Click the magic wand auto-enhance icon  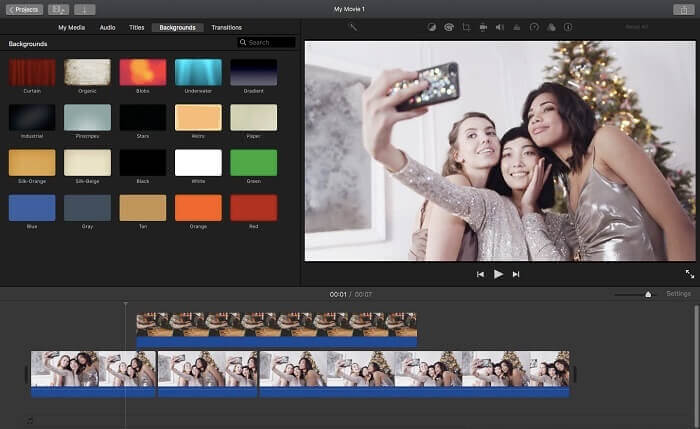353,27
